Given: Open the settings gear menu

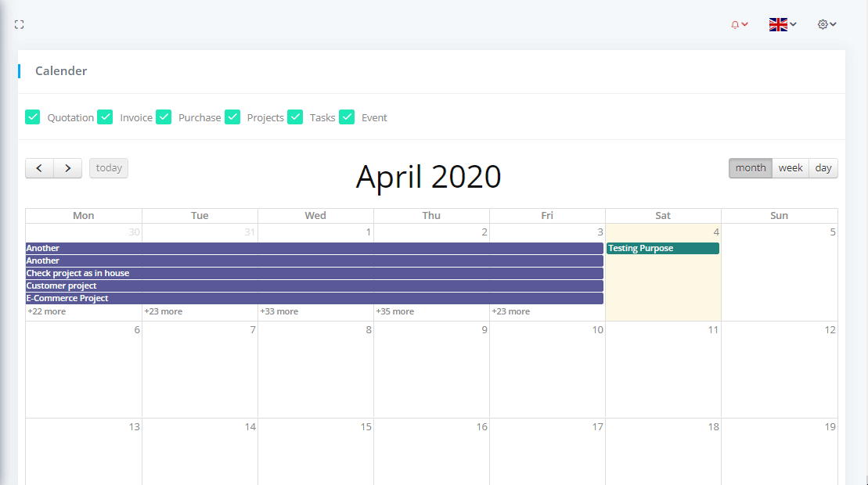Looking at the screenshot, I should click(x=827, y=25).
